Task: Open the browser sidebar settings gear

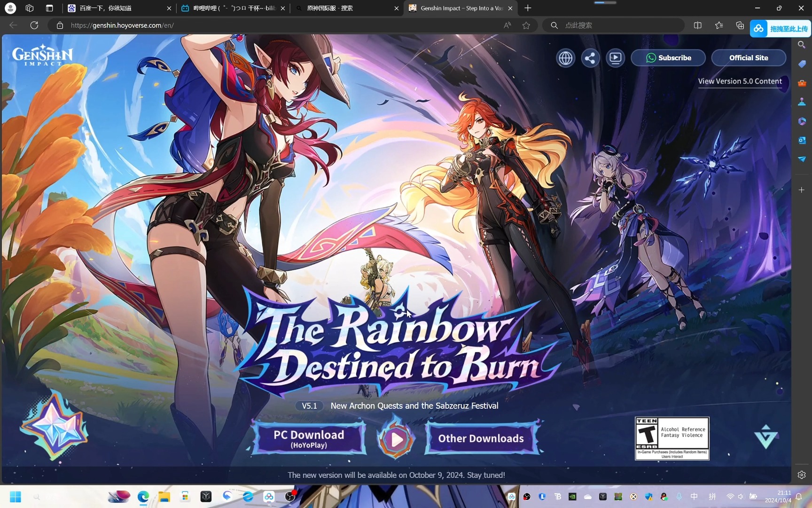Action: pyautogui.click(x=802, y=475)
